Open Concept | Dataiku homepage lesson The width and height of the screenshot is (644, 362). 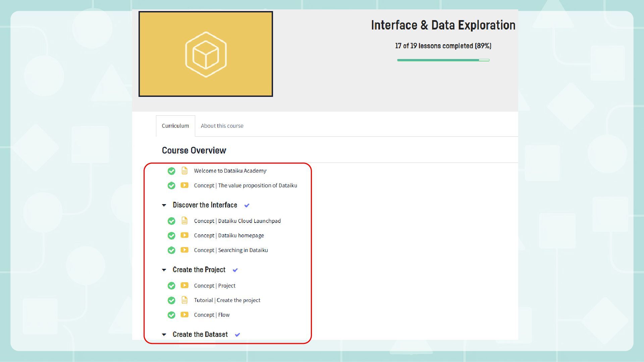coord(229,235)
